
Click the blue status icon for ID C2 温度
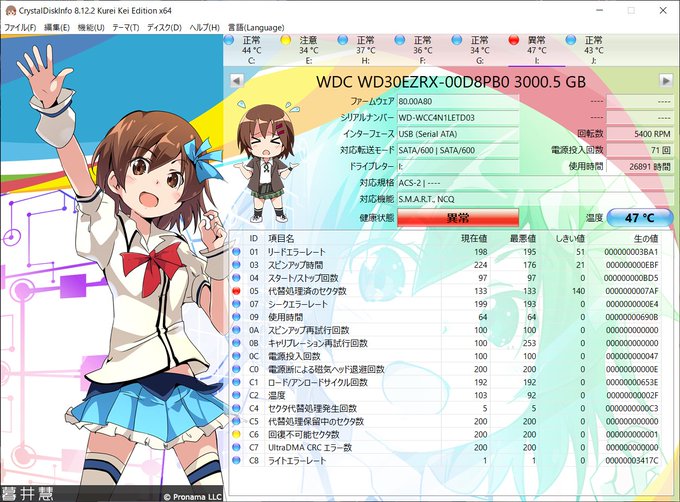pyautogui.click(x=236, y=395)
